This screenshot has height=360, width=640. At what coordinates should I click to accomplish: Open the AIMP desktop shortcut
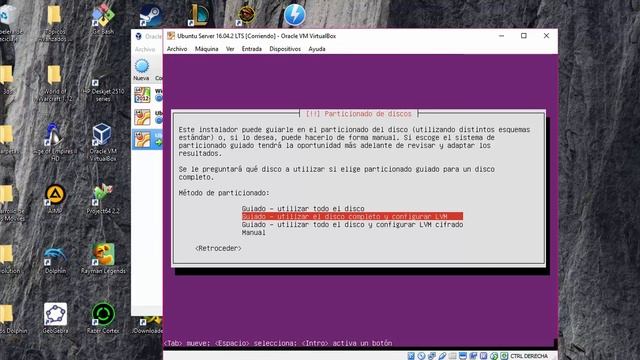click(55, 199)
